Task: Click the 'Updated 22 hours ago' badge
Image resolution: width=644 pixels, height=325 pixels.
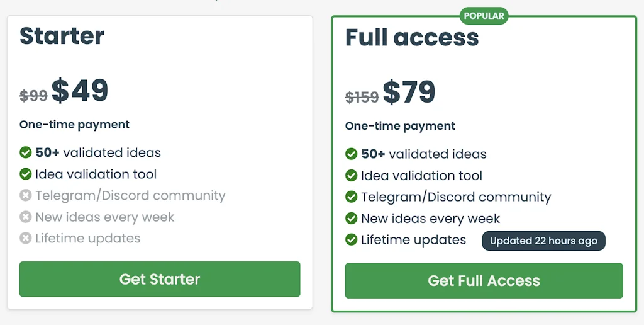Action: coord(543,241)
